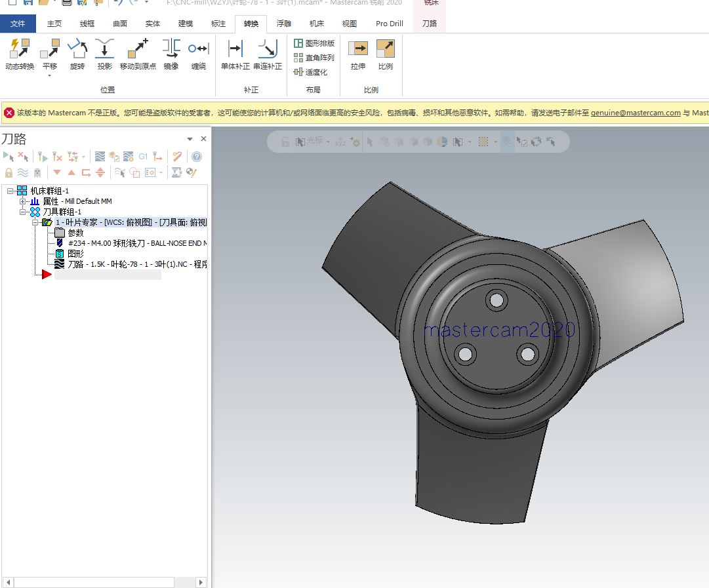Move insert arrow up one item
The height and width of the screenshot is (588, 709).
(x=71, y=172)
